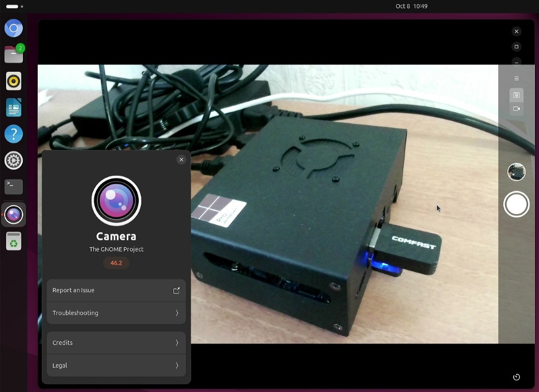Image resolution: width=539 pixels, height=392 pixels.
Task: Expand the Credits section
Action: click(116, 343)
